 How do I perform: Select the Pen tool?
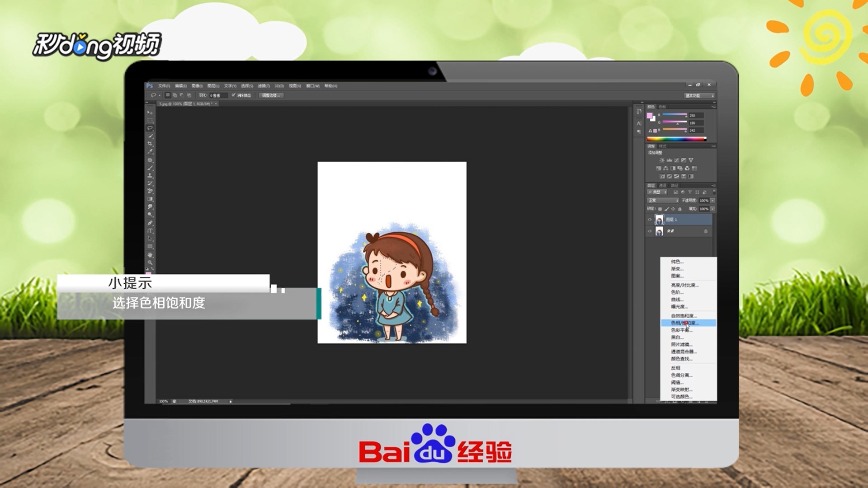[x=150, y=223]
